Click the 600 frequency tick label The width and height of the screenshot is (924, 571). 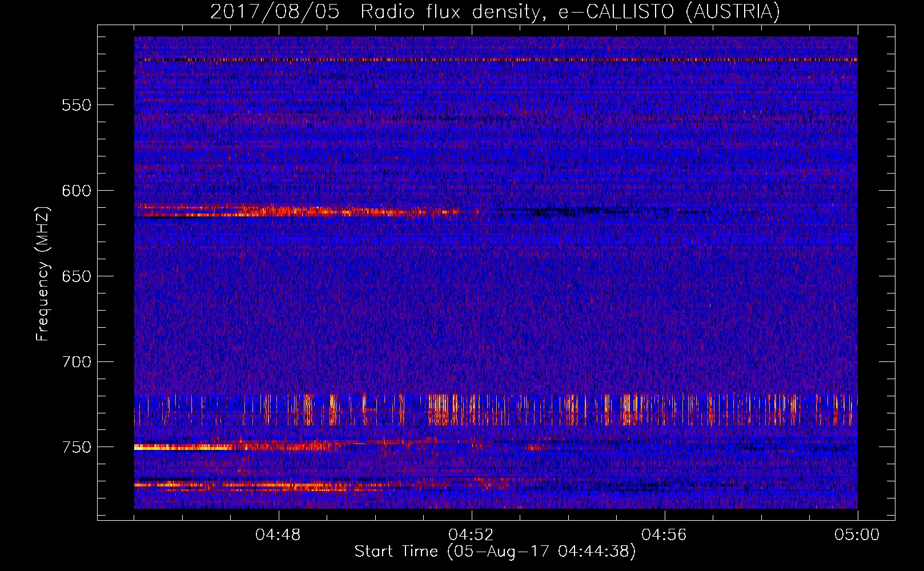(x=77, y=191)
